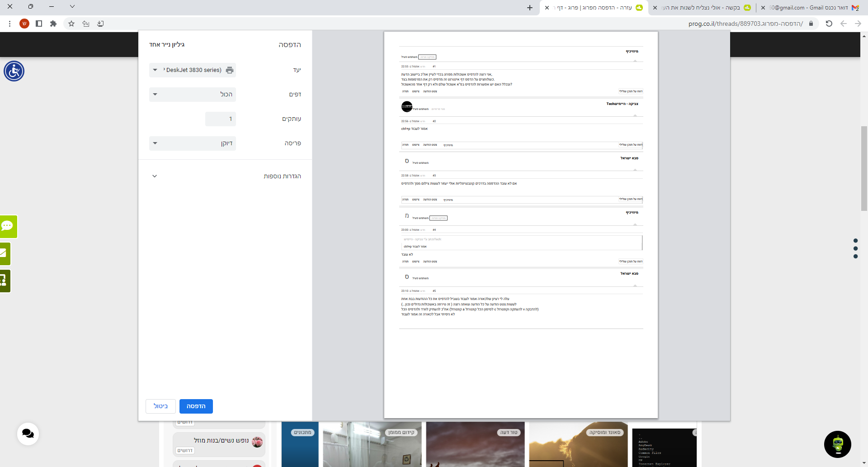Open the 'מתכונים' thumbnail card

[300, 444]
